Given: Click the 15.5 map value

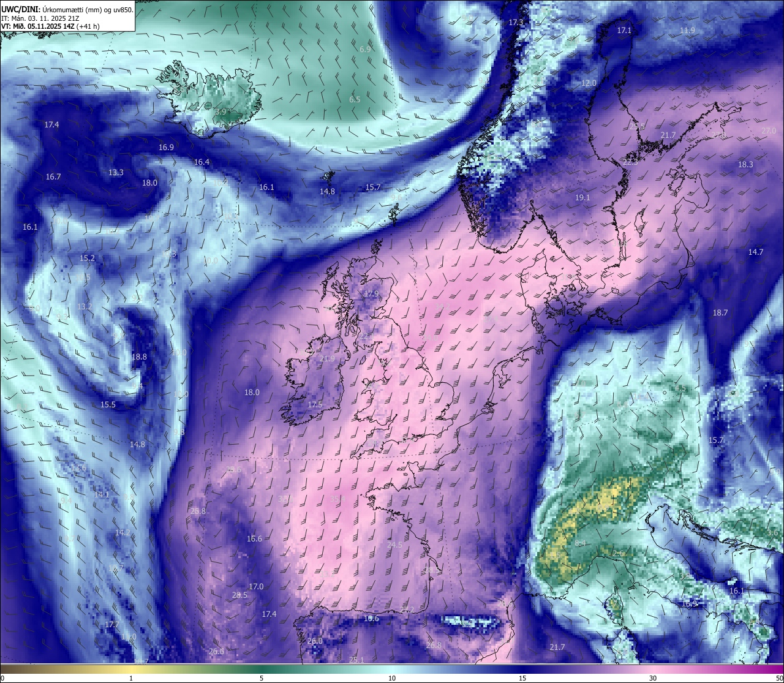Looking at the screenshot, I should click(x=108, y=404).
